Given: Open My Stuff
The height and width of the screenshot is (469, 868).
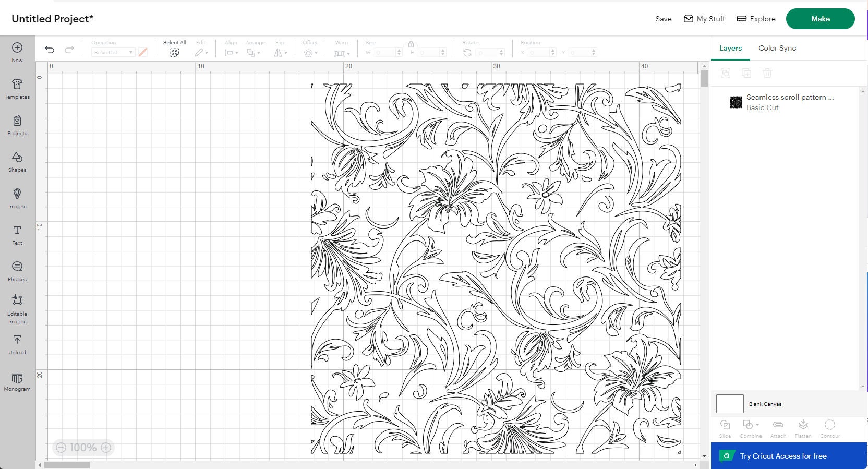Looking at the screenshot, I should 704,19.
